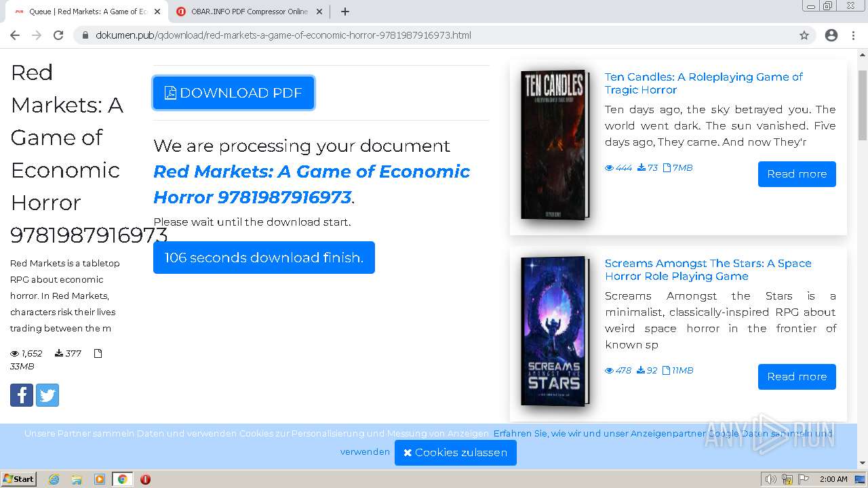The width and height of the screenshot is (868, 488).
Task: Click the 106 seconds download finish button
Action: click(x=264, y=258)
